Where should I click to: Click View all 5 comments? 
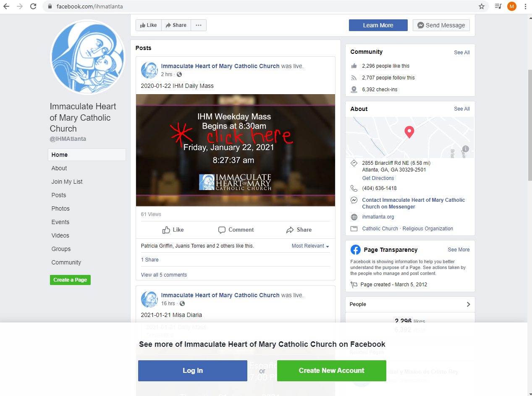coord(164,275)
